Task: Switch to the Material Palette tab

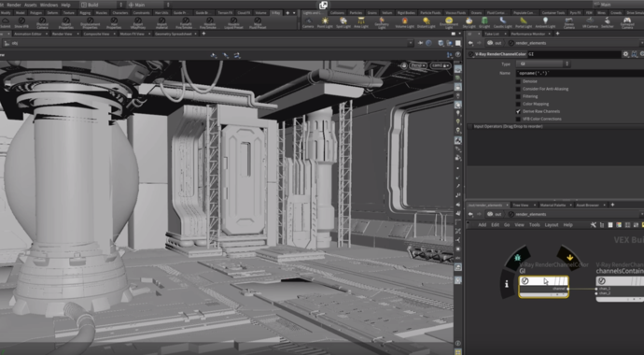Action: coord(553,205)
